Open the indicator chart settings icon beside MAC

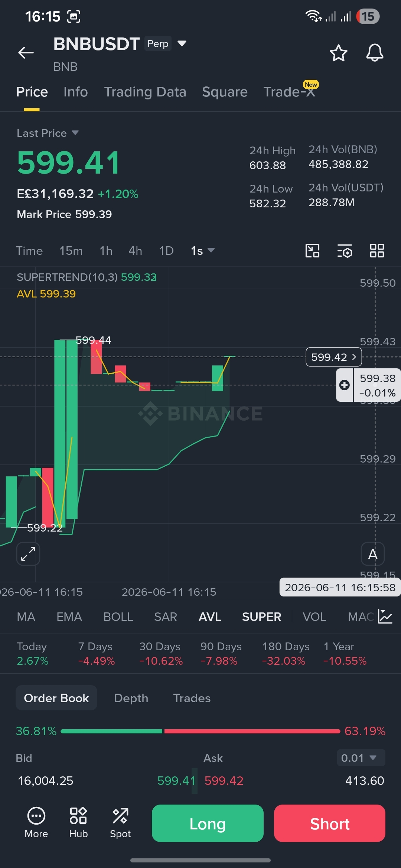(385, 617)
